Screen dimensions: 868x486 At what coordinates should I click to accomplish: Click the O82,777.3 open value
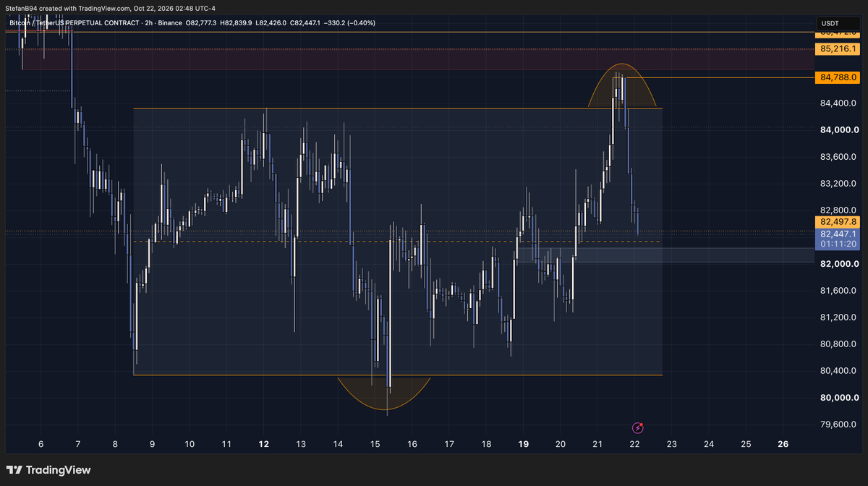click(x=201, y=23)
